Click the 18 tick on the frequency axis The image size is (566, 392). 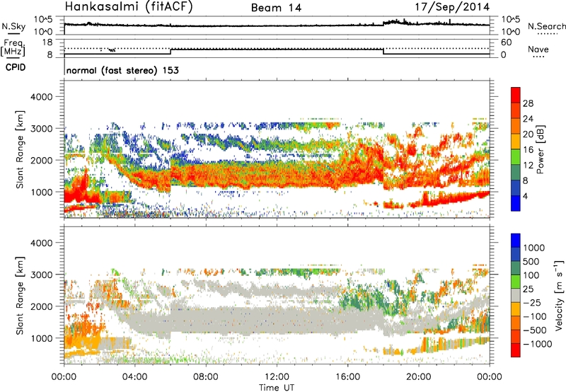(47, 42)
